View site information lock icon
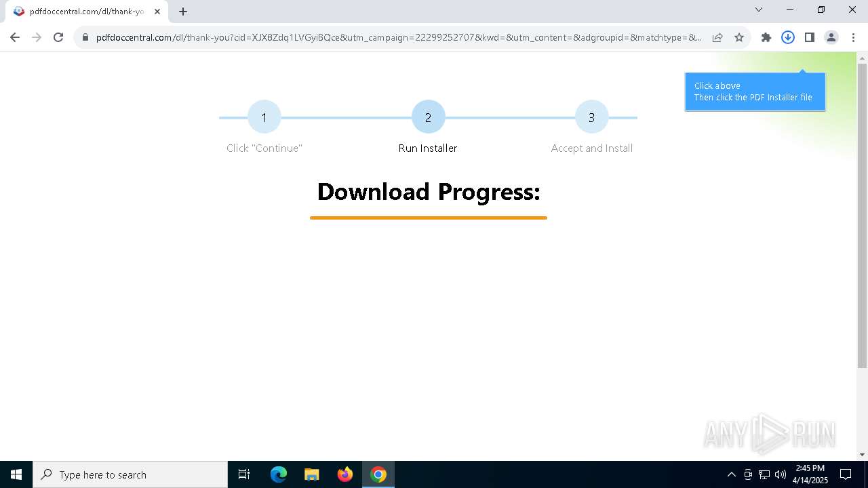The height and width of the screenshot is (488, 868). click(x=85, y=37)
